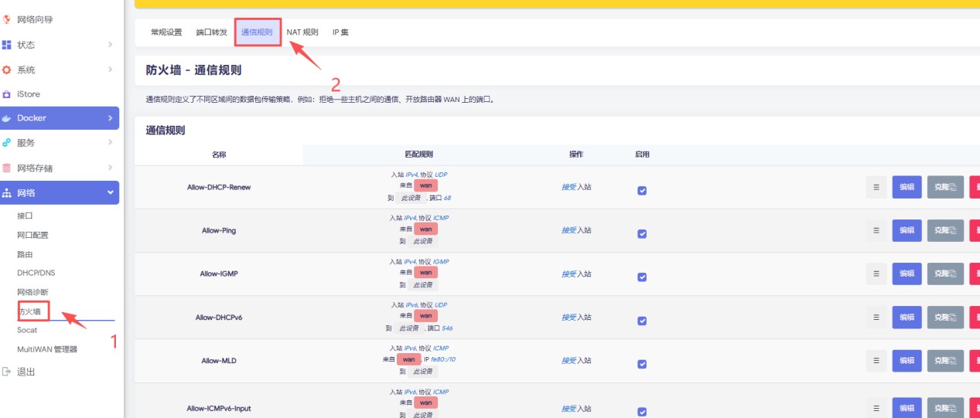Click the 系统 gear icon
This screenshot has width=980, height=418.
pyautogui.click(x=7, y=70)
